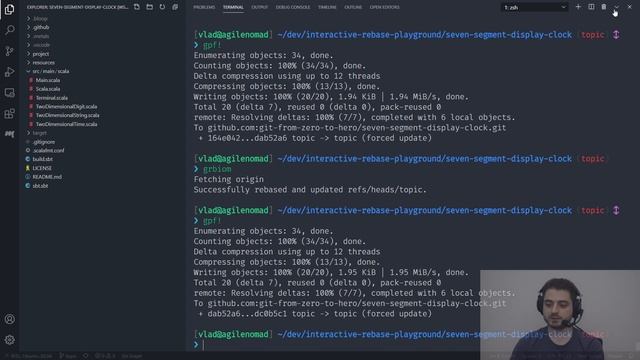640x360 pixels.
Task: Open the Explorer view in activity bar
Action: (x=9, y=9)
